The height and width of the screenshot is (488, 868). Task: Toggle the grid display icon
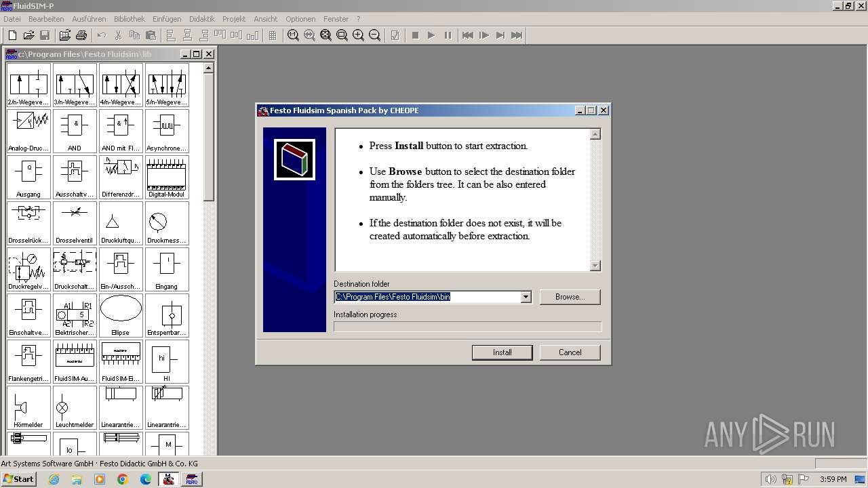point(273,35)
